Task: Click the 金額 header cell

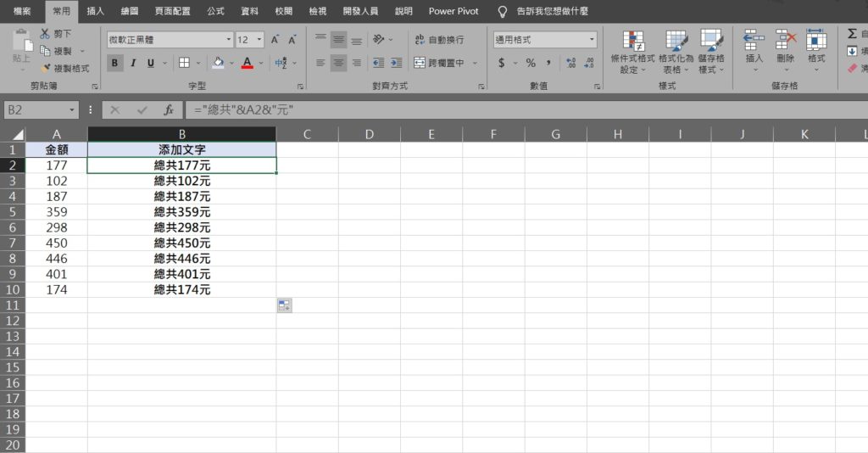Action: click(57, 149)
